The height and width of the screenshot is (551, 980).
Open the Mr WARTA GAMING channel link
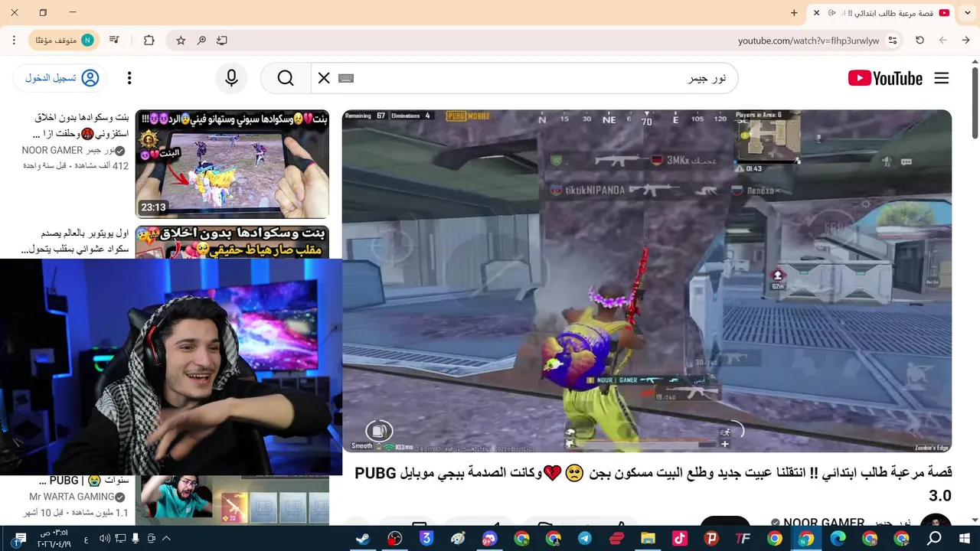pyautogui.click(x=77, y=497)
